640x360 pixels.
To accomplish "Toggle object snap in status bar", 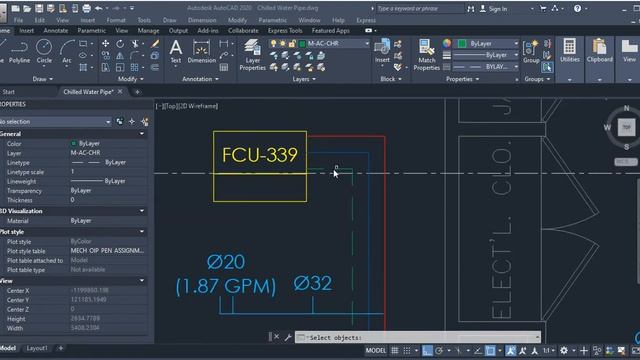I will coord(490,351).
